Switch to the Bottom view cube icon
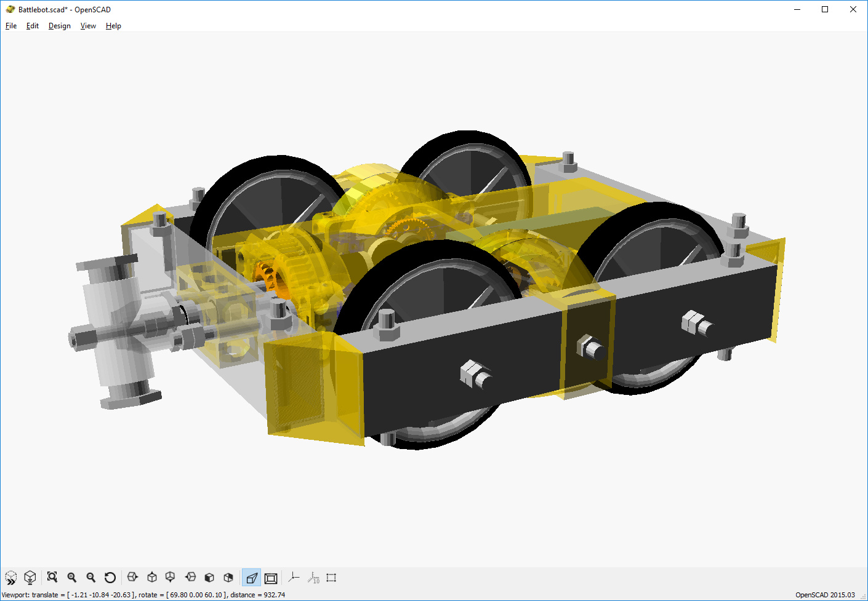Viewport: 868px width, 601px height. point(171,578)
